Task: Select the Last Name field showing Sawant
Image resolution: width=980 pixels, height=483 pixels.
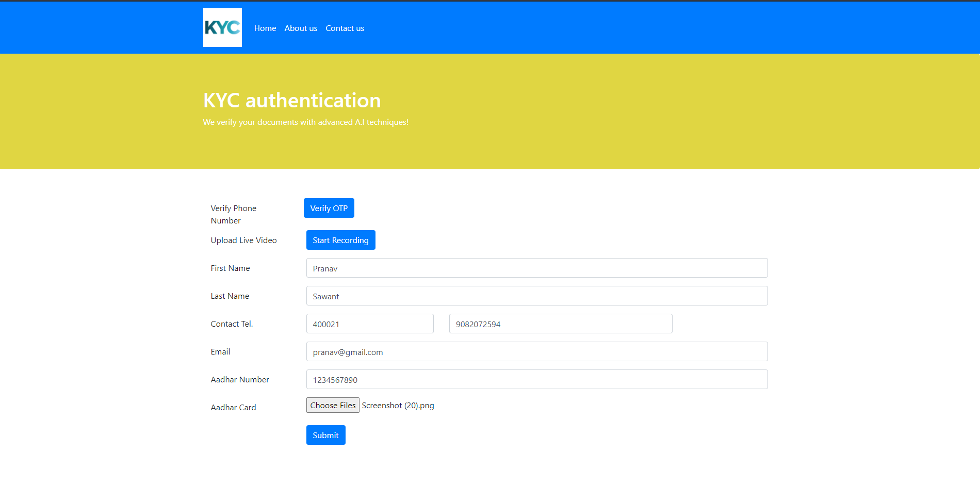Action: point(536,296)
